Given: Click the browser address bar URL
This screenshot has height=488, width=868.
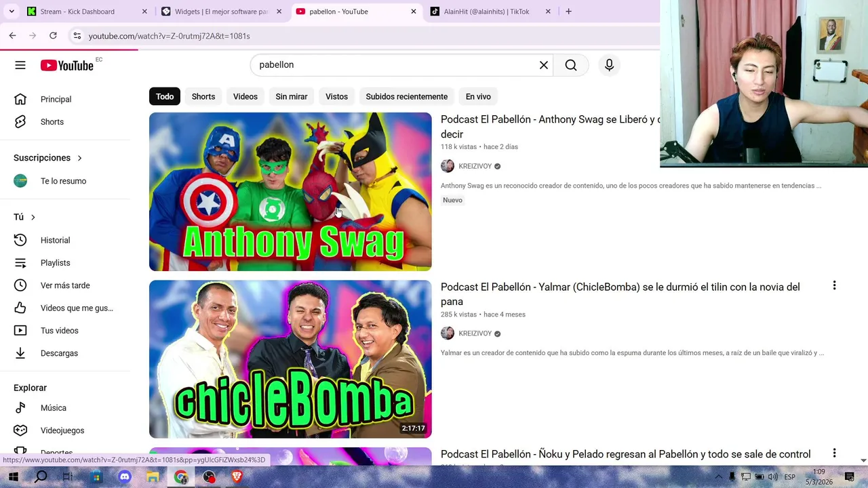Looking at the screenshot, I should (x=169, y=36).
